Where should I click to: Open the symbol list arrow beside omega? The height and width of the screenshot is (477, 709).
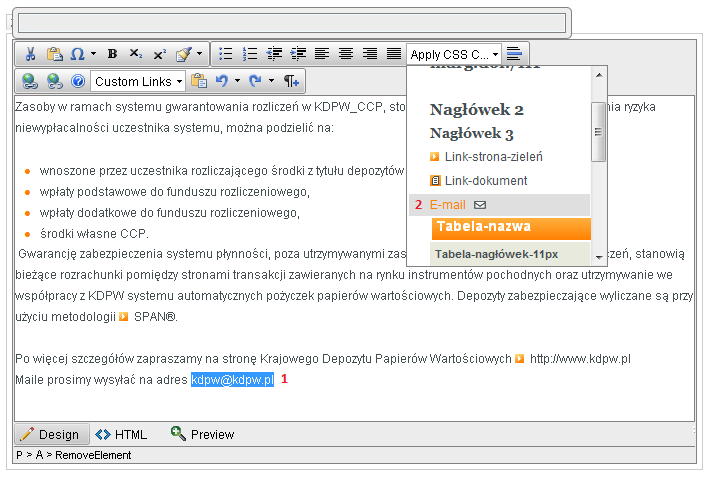pyautogui.click(x=93, y=54)
